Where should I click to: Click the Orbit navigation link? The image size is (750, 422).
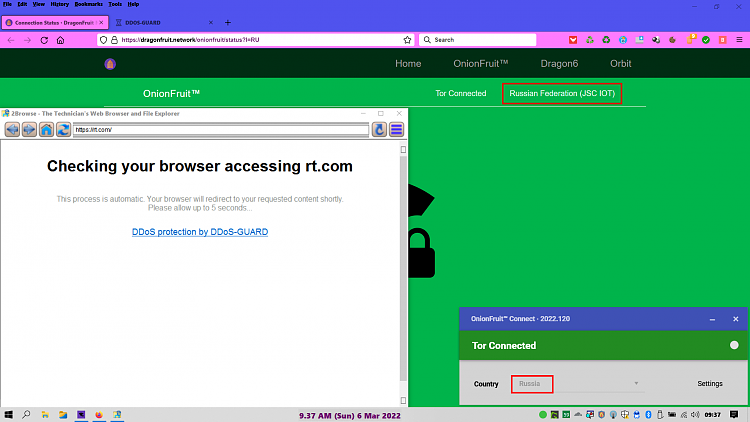(620, 64)
